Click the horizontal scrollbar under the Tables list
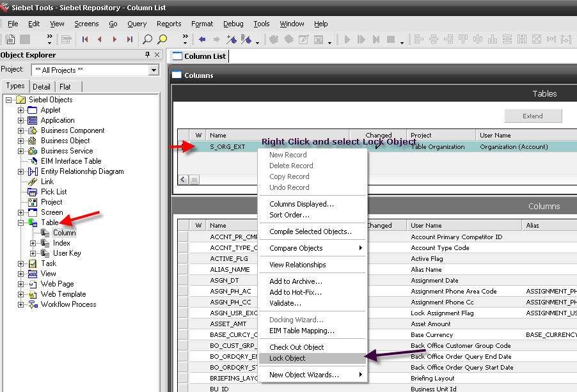This screenshot has height=392, width=577. pos(194,180)
